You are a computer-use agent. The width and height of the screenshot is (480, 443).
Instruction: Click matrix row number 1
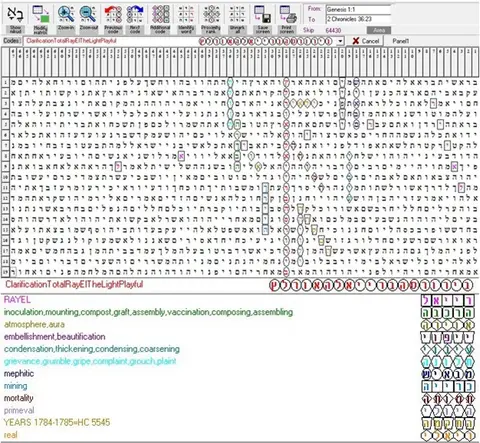(x=5, y=82)
